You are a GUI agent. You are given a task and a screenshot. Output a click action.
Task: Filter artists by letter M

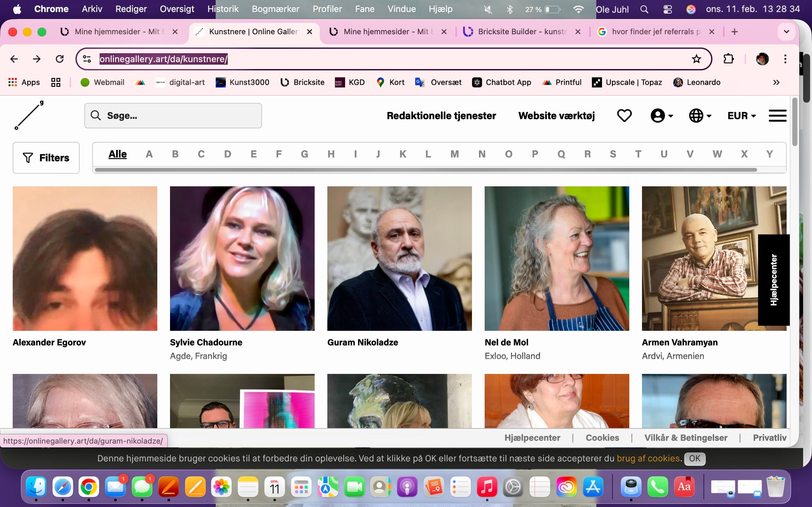(454, 154)
